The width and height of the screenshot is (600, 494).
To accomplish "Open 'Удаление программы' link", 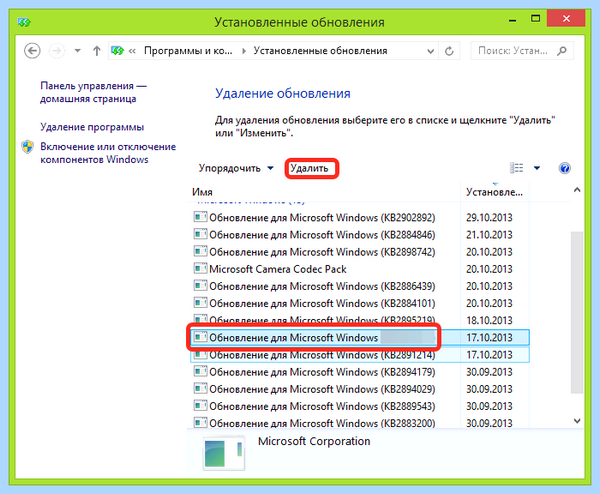I will click(x=92, y=127).
